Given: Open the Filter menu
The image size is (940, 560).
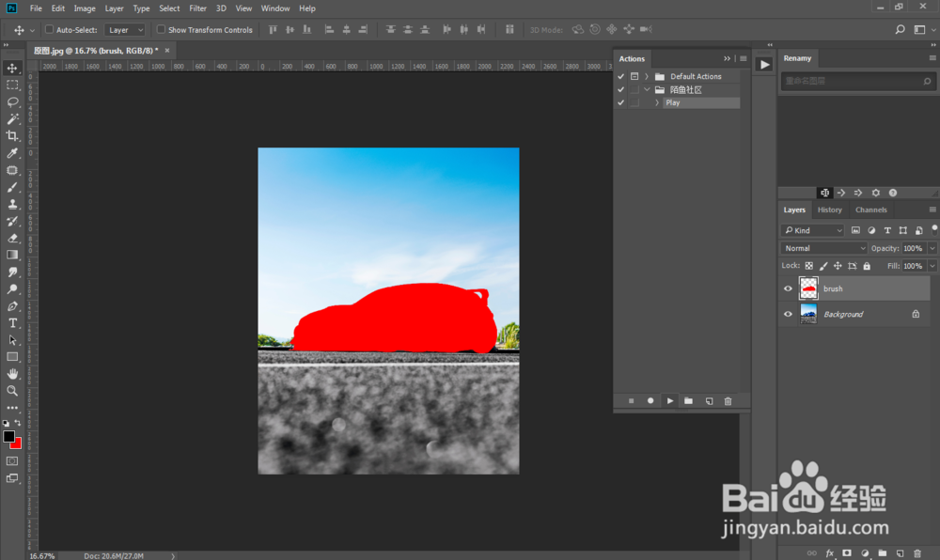Looking at the screenshot, I should pyautogui.click(x=197, y=8).
